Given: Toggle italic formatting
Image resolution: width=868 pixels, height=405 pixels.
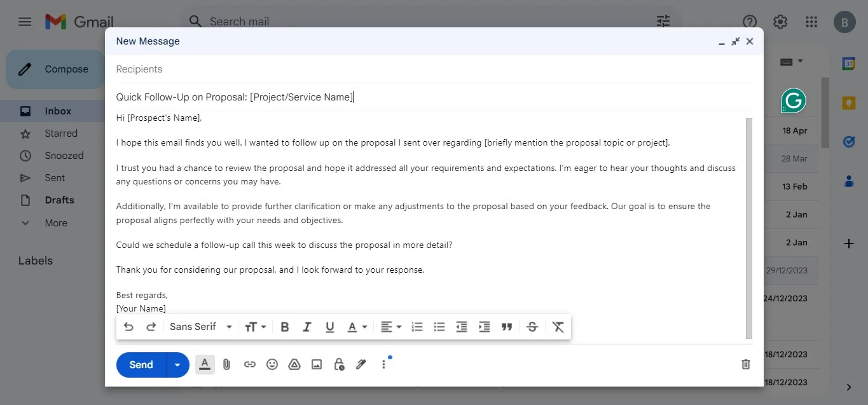Looking at the screenshot, I should pos(307,326).
